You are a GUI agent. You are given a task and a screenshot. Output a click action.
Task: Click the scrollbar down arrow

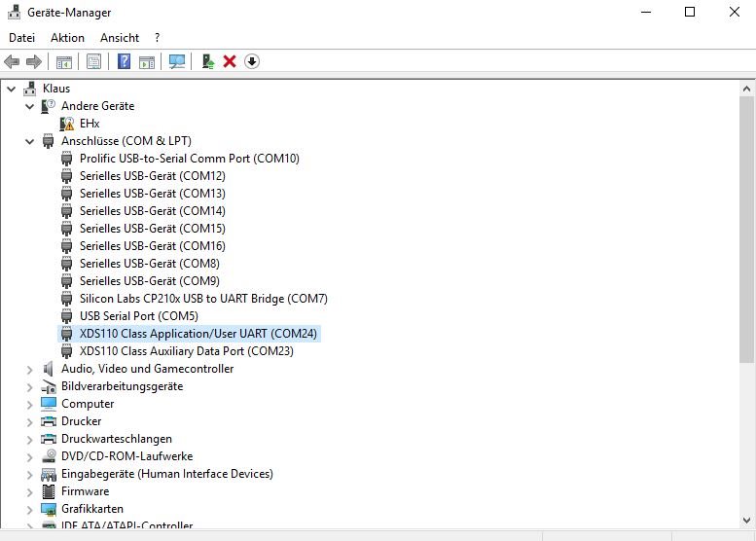pyautogui.click(x=746, y=521)
